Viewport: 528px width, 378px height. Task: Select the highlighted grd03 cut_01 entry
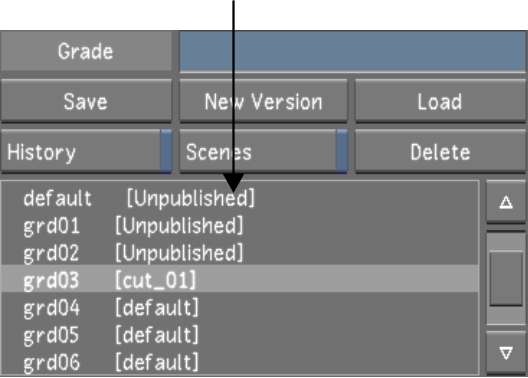tap(240, 279)
